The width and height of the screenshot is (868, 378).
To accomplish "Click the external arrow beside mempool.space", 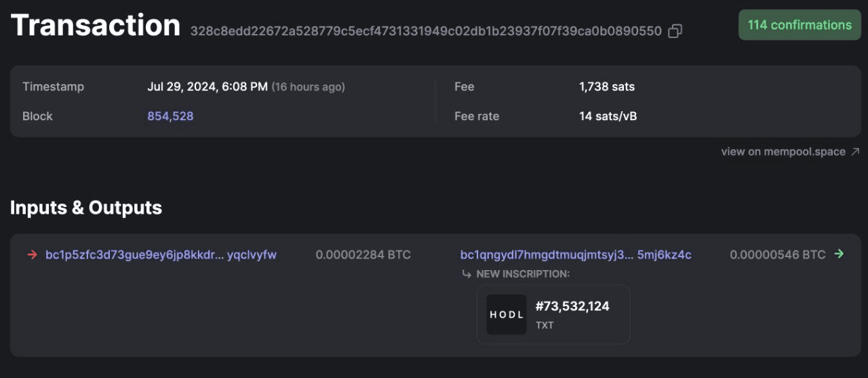I will (855, 152).
